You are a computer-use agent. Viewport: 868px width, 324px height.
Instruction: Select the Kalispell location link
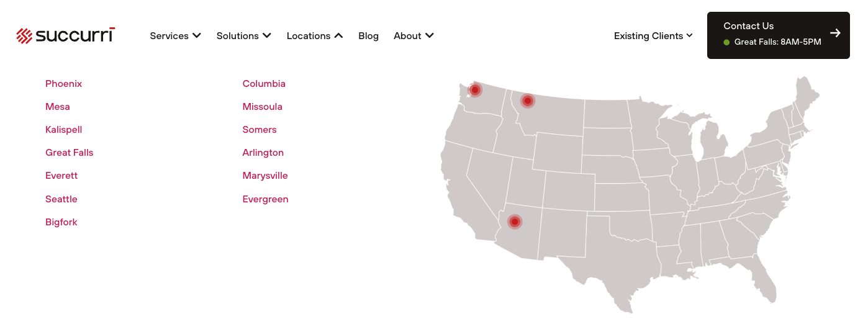pos(63,130)
